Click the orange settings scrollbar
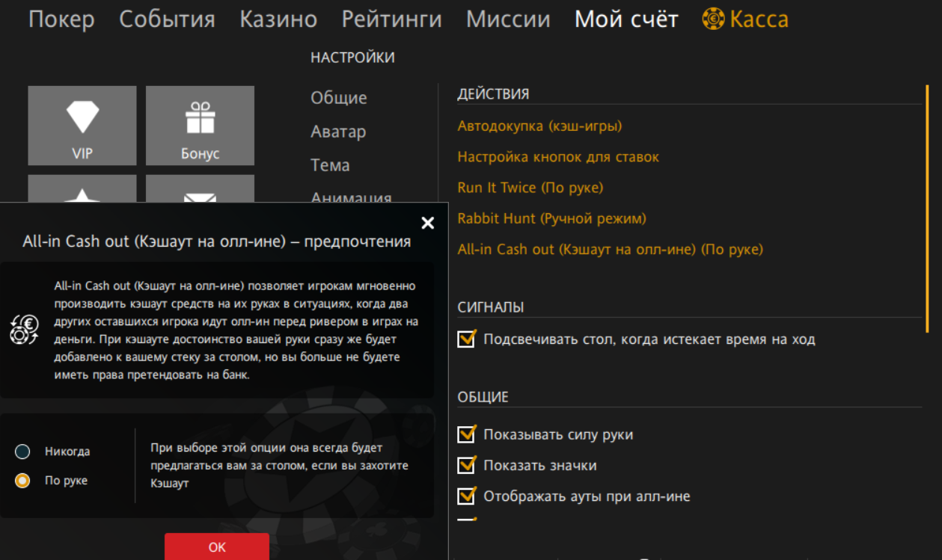942x560 pixels. click(927, 208)
